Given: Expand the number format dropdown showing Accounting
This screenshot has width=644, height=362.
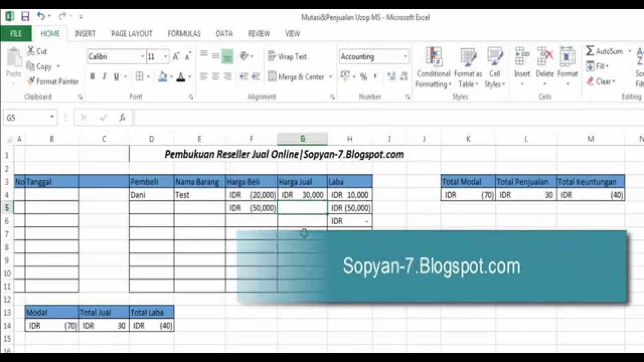Looking at the screenshot, I should click(406, 57).
